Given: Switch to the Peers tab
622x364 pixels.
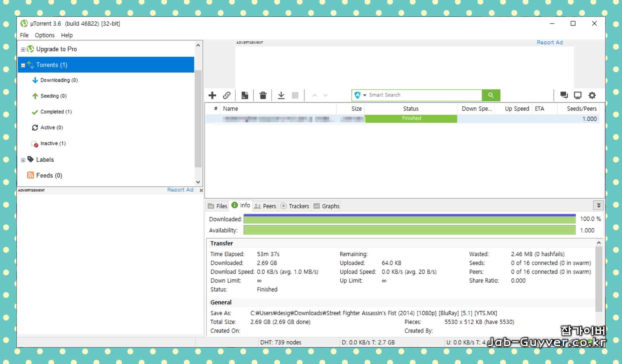Looking at the screenshot, I should [265, 206].
